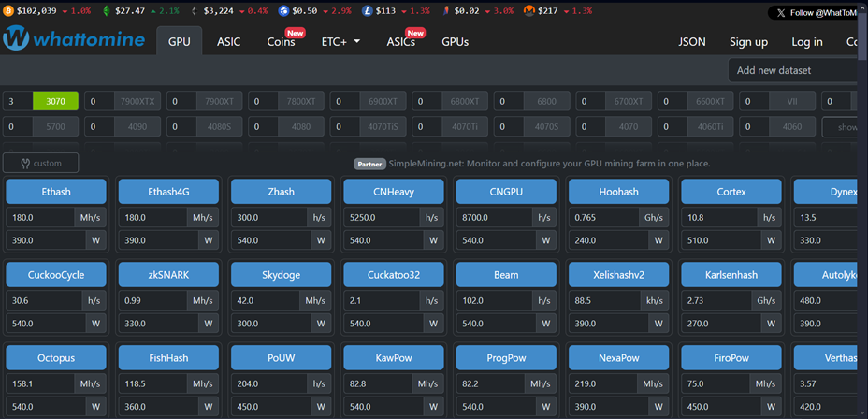The image size is (868, 419).
Task: Click the Skydoge hashrate field 42.0
Action: click(x=266, y=300)
